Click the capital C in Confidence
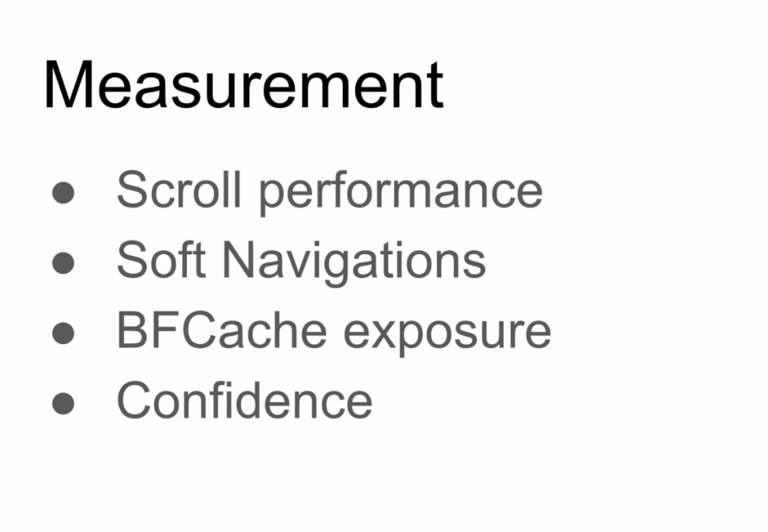Image resolution: width=768 pixels, height=532 pixels. click(x=133, y=400)
